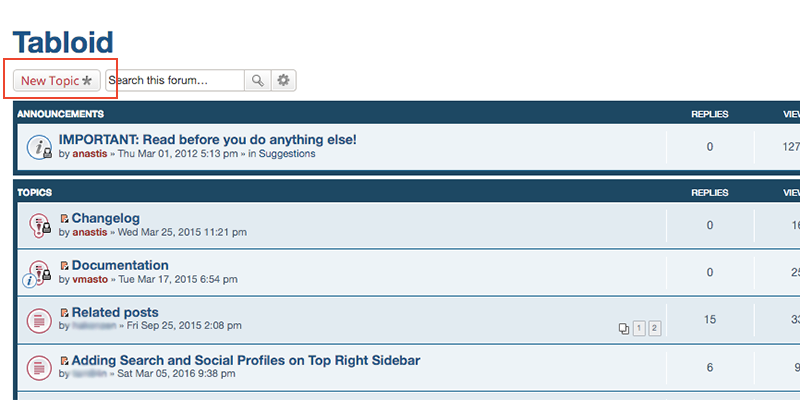Click the Documentation locked topic icon
800x400 pixels.
point(37,273)
